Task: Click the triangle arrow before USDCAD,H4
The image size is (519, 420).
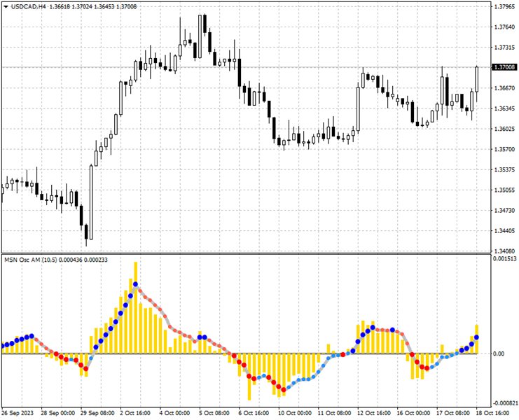Action: 6,6
